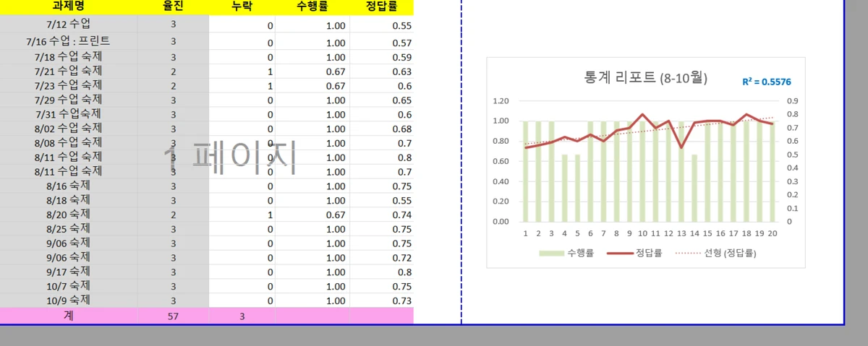Select the 누락 header cell

coord(242,7)
